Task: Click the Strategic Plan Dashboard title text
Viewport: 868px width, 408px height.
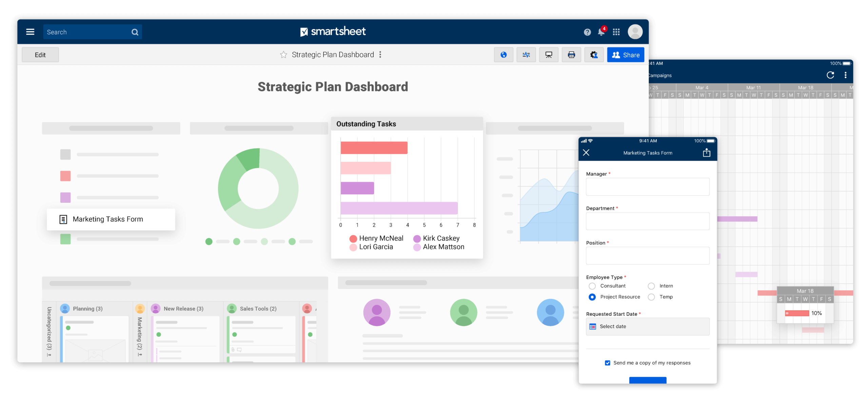Action: pos(332,87)
